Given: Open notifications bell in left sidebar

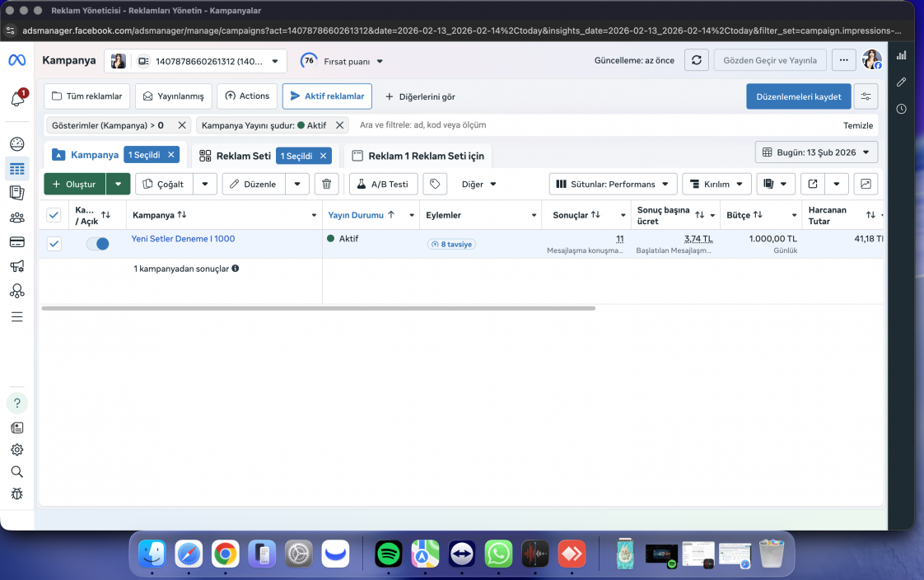Looking at the screenshot, I should point(17,98).
